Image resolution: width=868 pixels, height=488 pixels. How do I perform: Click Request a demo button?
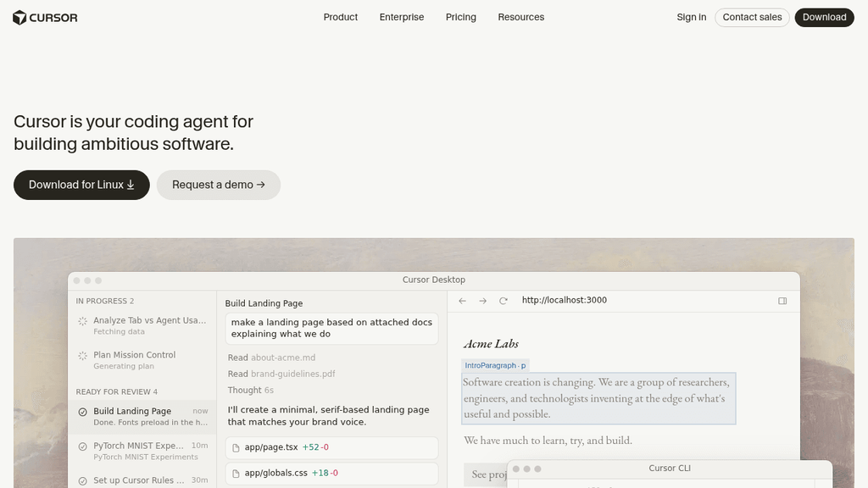(x=219, y=185)
